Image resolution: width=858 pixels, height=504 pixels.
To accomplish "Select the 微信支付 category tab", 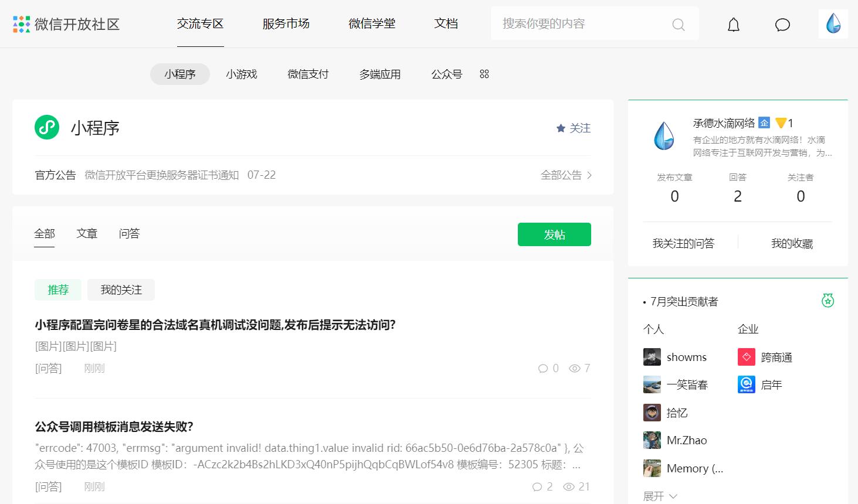I will [308, 74].
